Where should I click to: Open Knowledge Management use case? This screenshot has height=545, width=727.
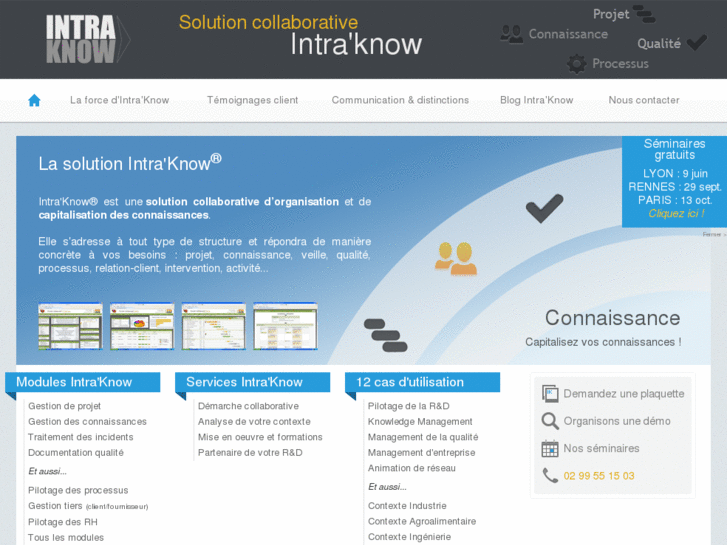point(420,422)
